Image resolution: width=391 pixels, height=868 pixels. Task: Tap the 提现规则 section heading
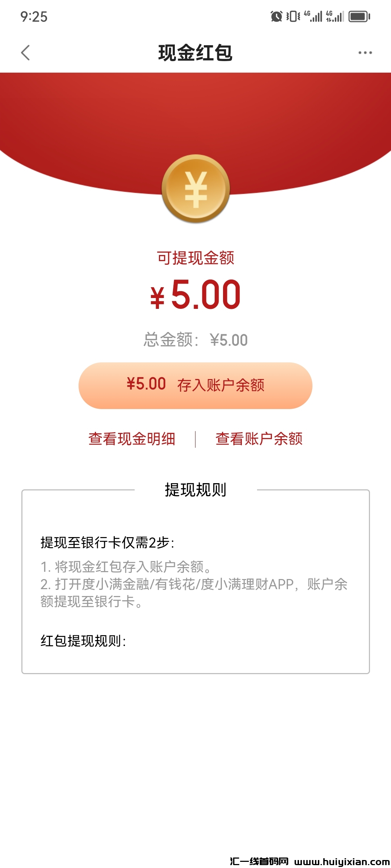[x=195, y=490]
